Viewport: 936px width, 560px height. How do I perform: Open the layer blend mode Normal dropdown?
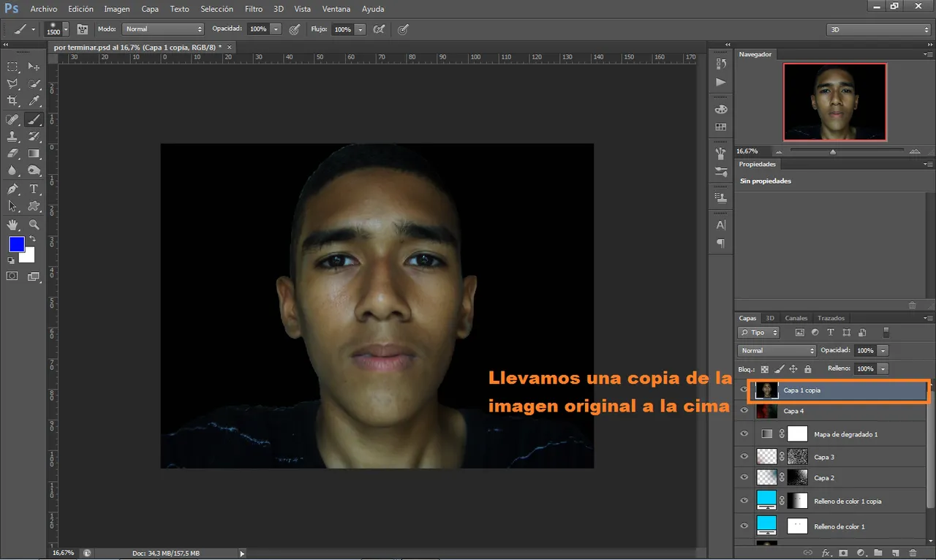click(x=777, y=351)
